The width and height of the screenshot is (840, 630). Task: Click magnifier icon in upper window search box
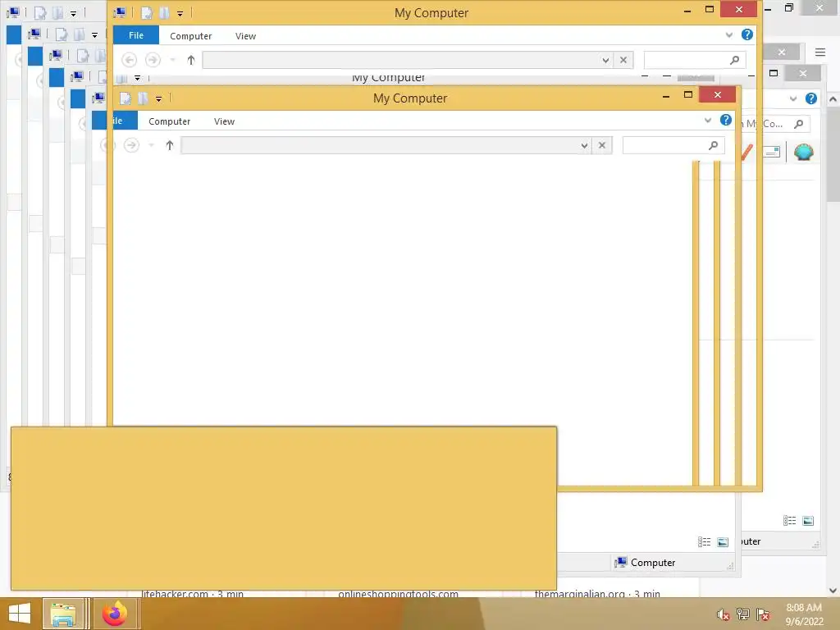pos(734,60)
